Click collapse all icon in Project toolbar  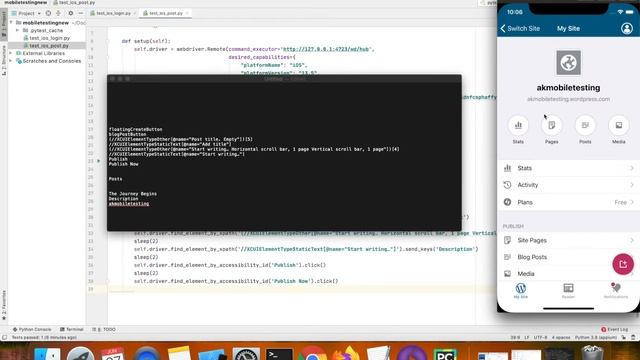(x=58, y=13)
